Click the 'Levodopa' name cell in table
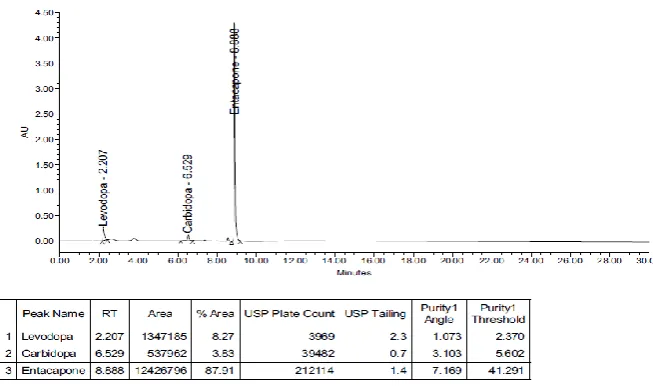653x386 pixels. (x=47, y=336)
